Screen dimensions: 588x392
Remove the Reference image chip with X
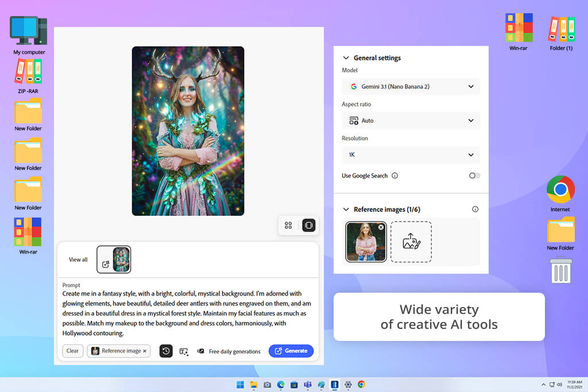(x=145, y=351)
